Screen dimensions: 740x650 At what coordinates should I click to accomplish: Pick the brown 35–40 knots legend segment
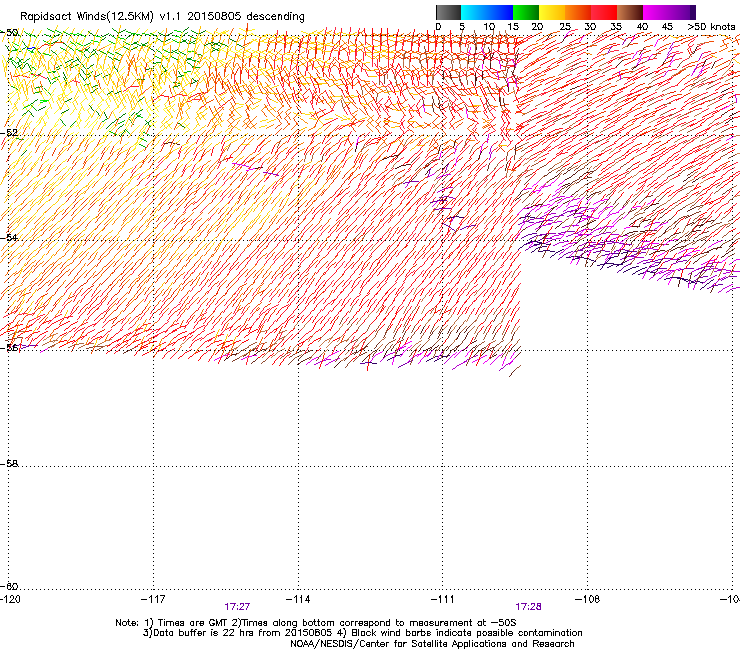tap(630, 12)
